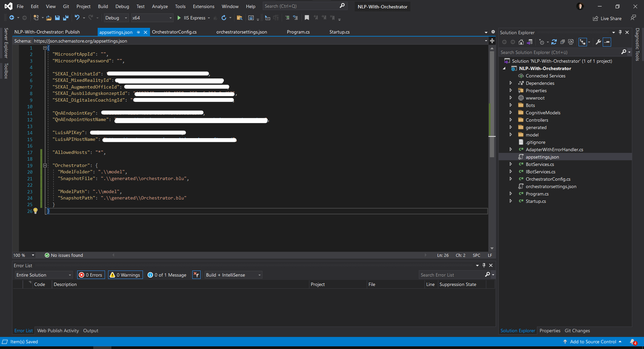The width and height of the screenshot is (644, 349).
Task: Click Save All in the main toolbar
Action: pyautogui.click(x=66, y=18)
